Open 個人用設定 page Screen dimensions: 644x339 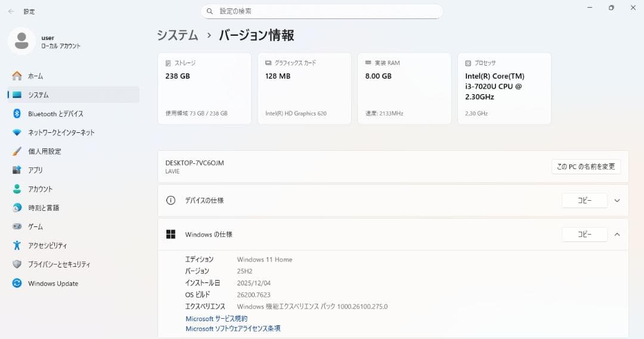click(x=73, y=151)
